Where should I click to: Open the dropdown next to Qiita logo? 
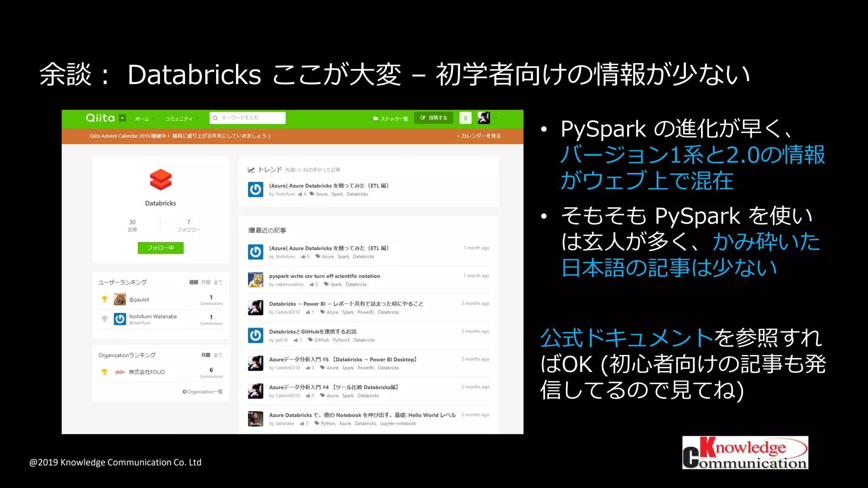coord(122,118)
